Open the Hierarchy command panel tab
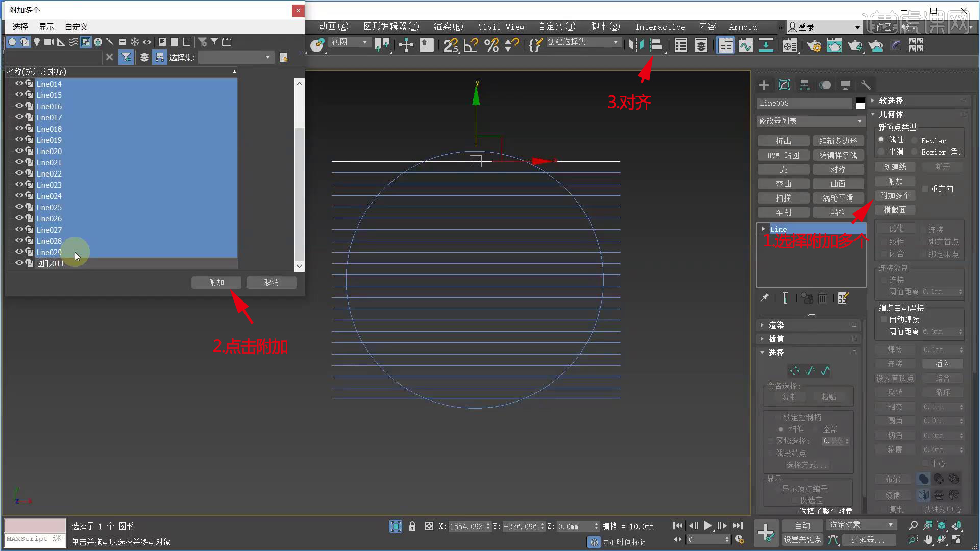The height and width of the screenshot is (551, 980). pyautogui.click(x=805, y=85)
